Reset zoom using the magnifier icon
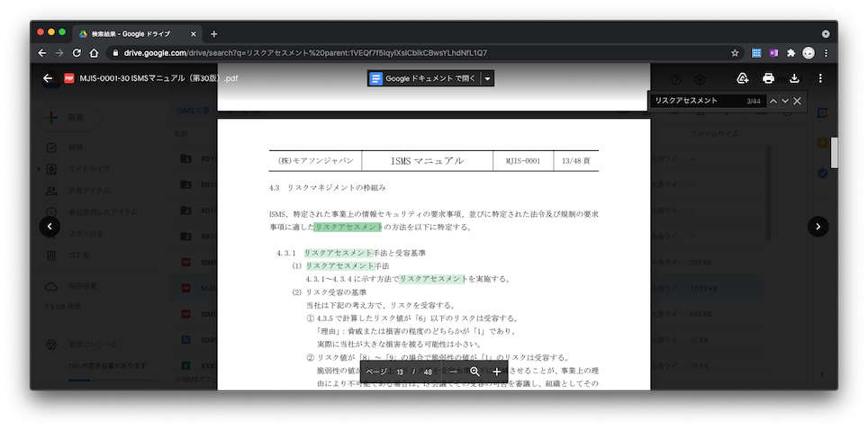868x430 pixels. click(475, 372)
